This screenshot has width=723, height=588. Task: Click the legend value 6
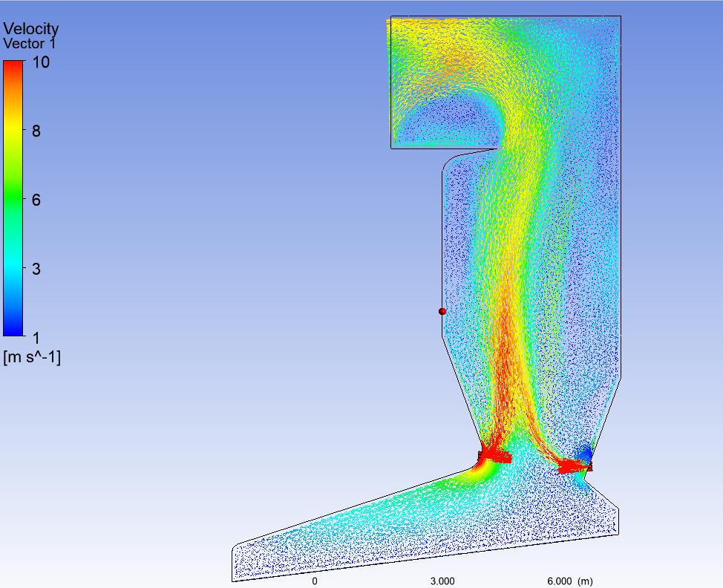coord(36,200)
